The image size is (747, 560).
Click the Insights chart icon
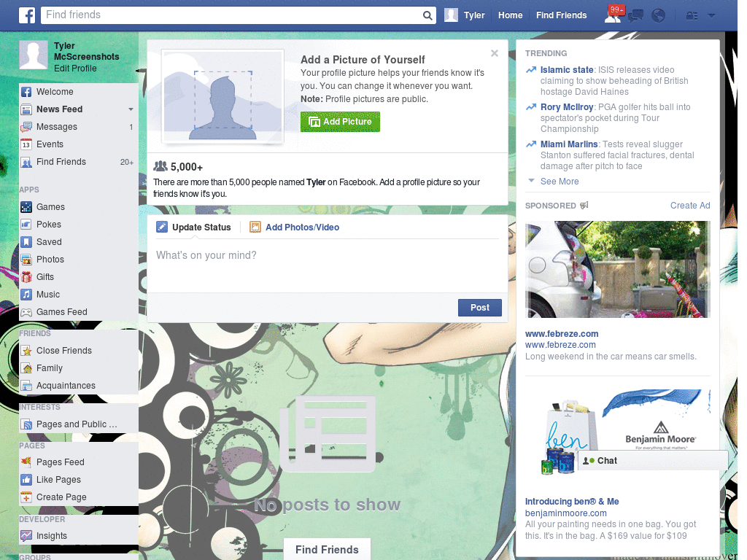26,536
